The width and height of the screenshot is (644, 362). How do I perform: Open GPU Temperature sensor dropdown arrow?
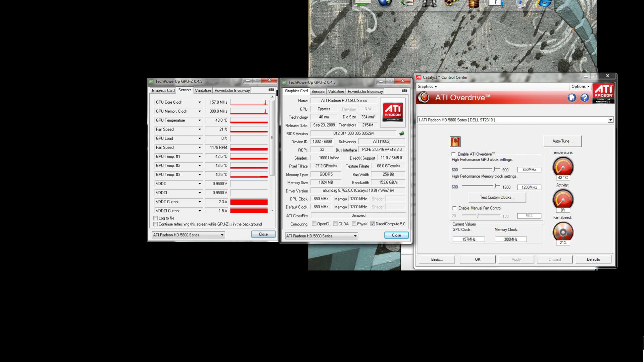(x=199, y=120)
